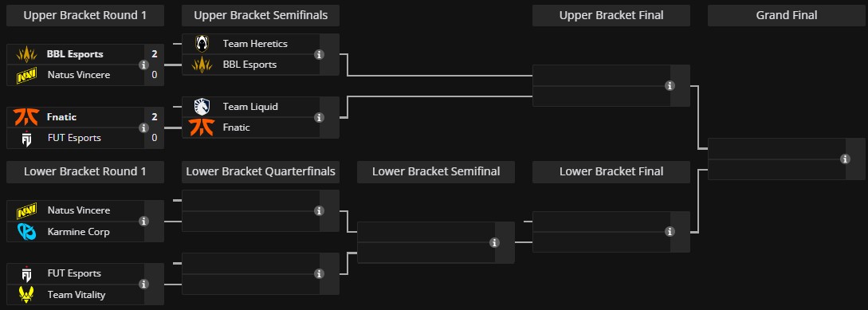
Task: Click the empty Upper Bracket Final top slot
Action: (x=601, y=75)
